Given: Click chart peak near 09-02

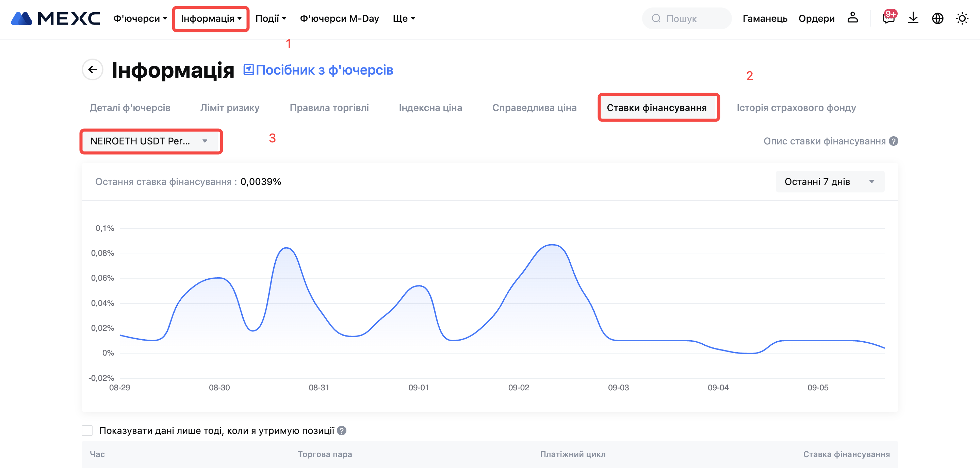Looking at the screenshot, I should tap(552, 245).
